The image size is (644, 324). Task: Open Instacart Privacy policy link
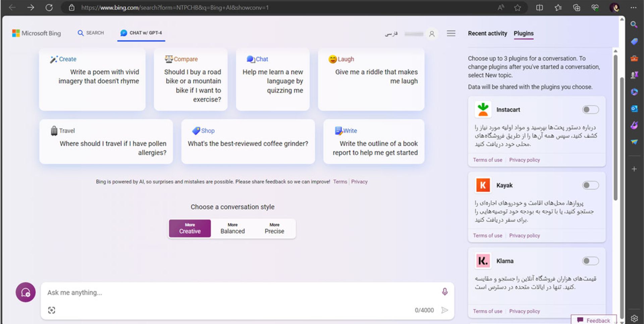(x=524, y=160)
